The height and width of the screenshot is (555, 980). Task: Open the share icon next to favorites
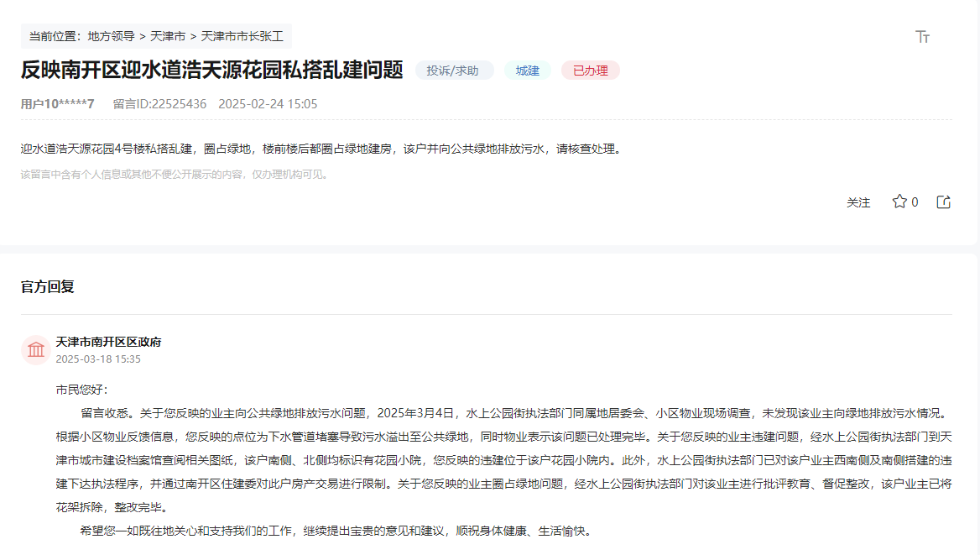(x=943, y=202)
